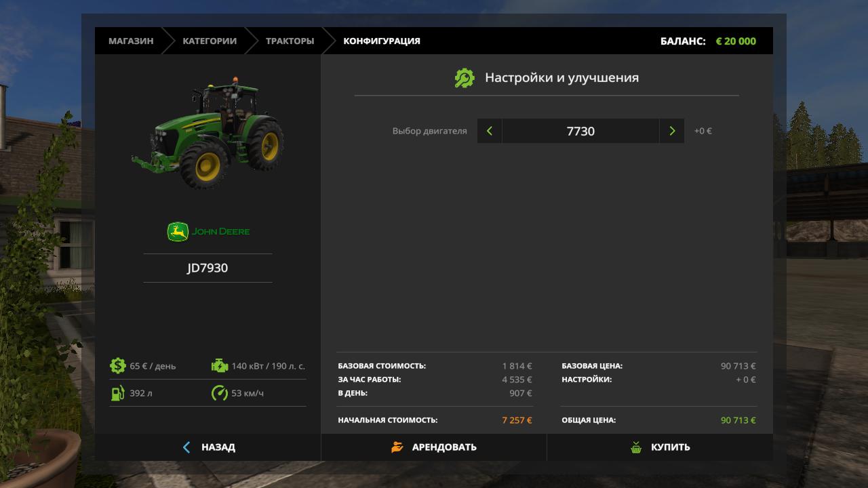This screenshot has width=868, height=488.
Task: Open the Тракторы breadcrumb
Action: pos(290,41)
